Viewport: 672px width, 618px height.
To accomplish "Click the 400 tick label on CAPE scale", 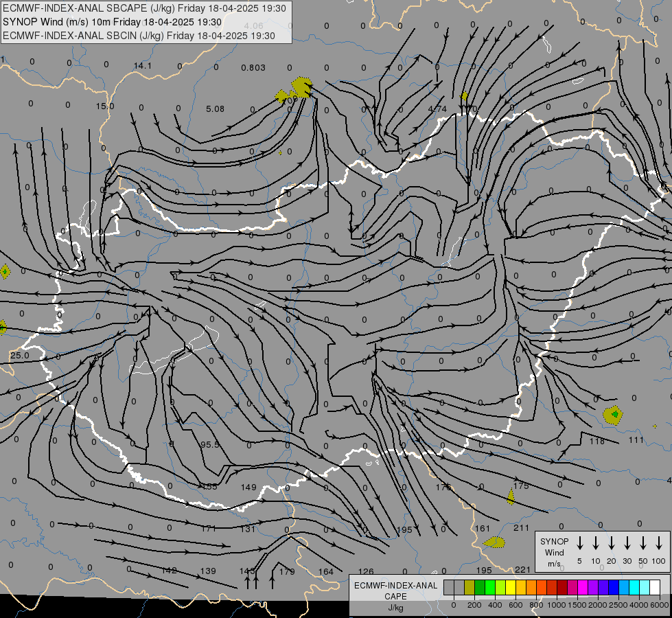I will point(495,605).
